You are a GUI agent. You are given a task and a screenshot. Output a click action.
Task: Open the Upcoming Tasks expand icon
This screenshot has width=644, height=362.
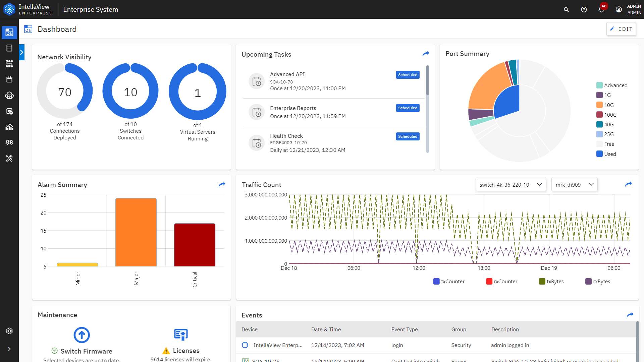click(426, 54)
